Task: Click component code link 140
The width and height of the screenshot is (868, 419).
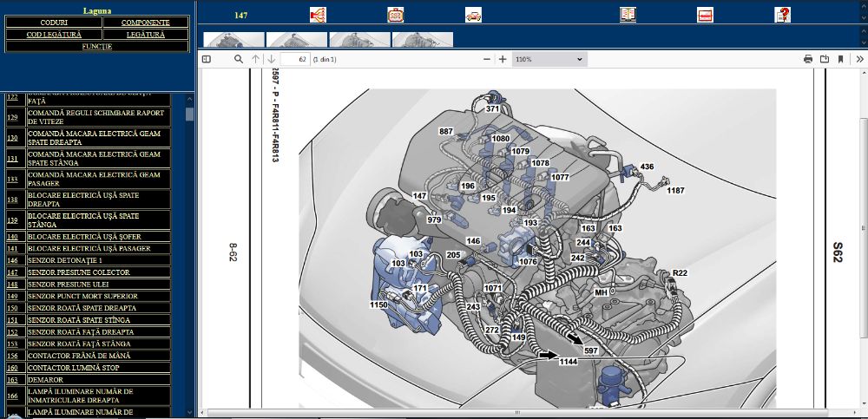Action: click(x=12, y=237)
